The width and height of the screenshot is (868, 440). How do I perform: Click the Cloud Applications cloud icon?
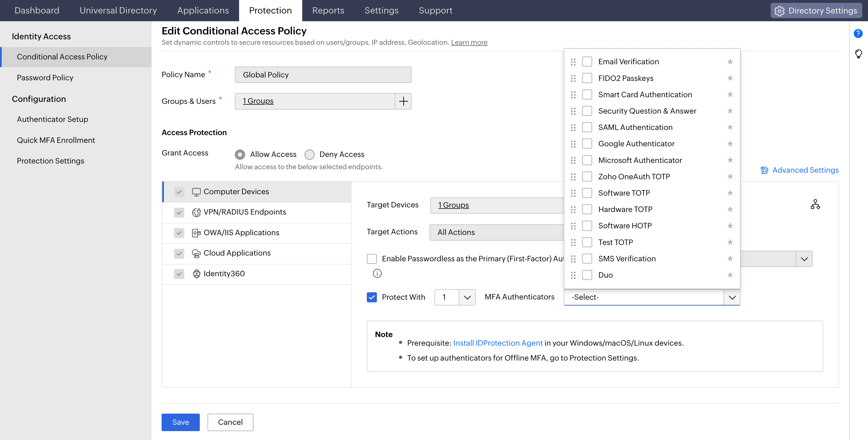pos(196,253)
